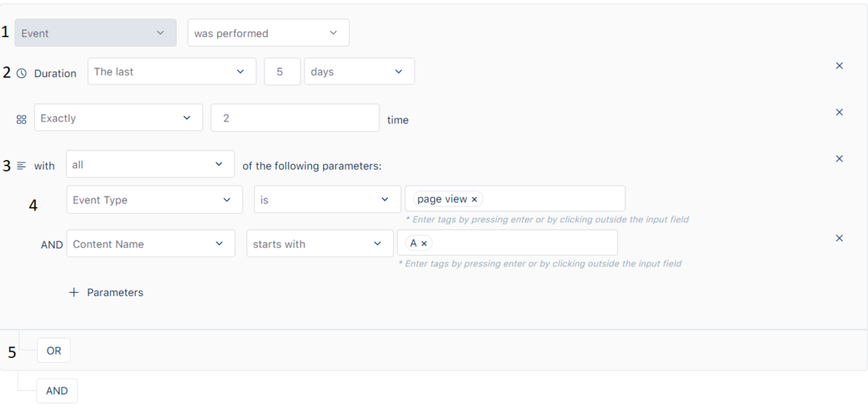
Task: Remove the 'A' tag
Action: [x=424, y=244]
